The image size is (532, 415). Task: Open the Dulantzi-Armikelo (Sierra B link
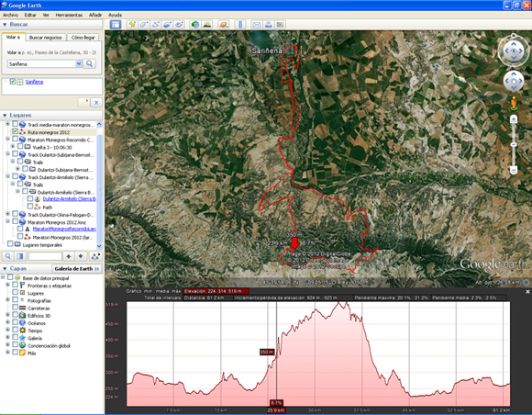(x=69, y=198)
